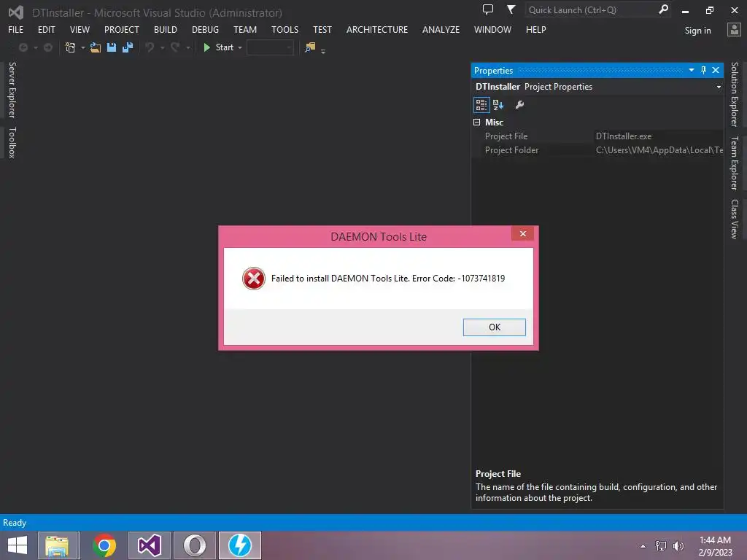Viewport: 747px width, 560px height.
Task: Click the Property Pages wrench icon
Action: [x=519, y=105]
